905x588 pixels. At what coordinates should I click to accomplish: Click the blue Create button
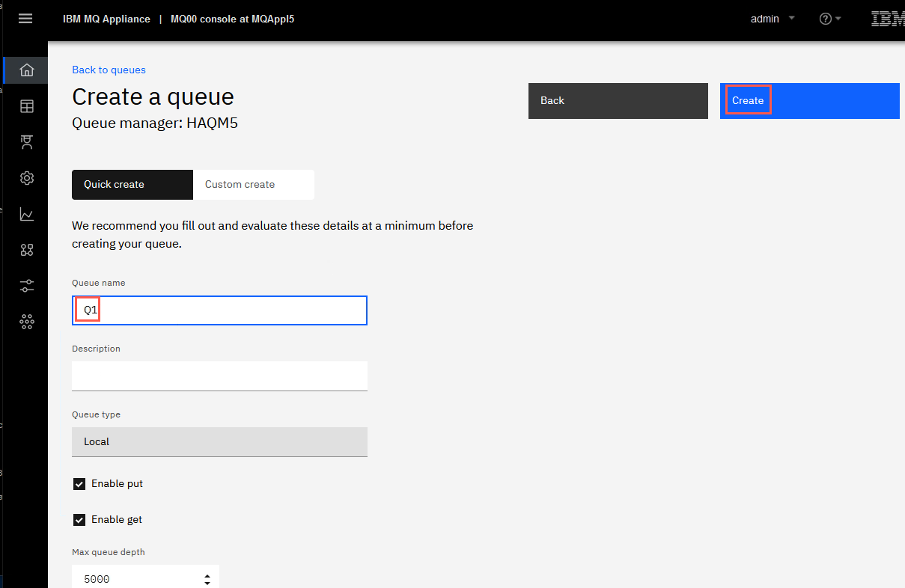(x=810, y=101)
